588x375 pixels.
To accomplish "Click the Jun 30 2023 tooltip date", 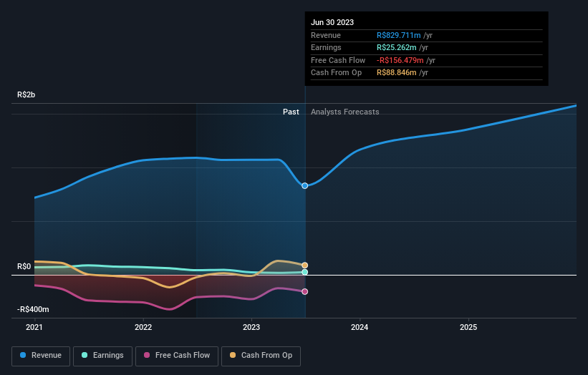I will click(332, 22).
